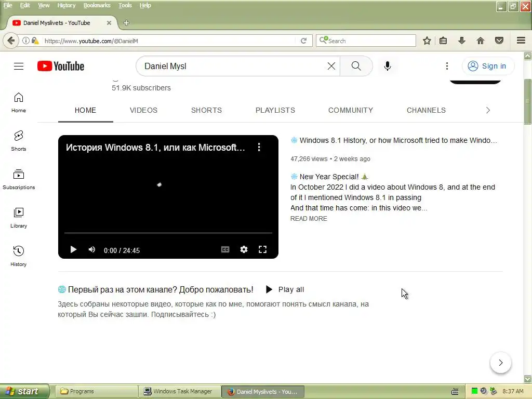The height and width of the screenshot is (399, 532).
Task: Go to Home in sidebar
Action: 19,102
